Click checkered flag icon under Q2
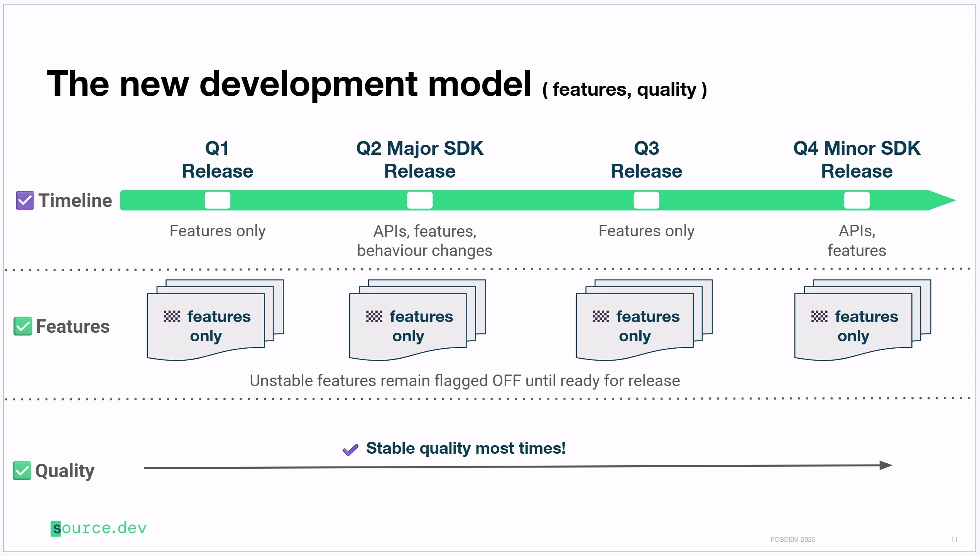980x556 pixels. [374, 317]
